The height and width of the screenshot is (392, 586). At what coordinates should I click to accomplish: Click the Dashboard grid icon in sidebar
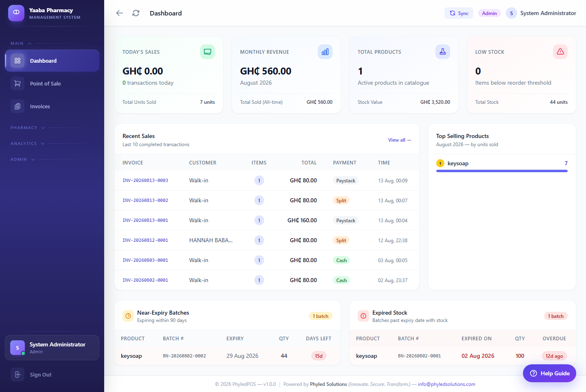pos(17,61)
